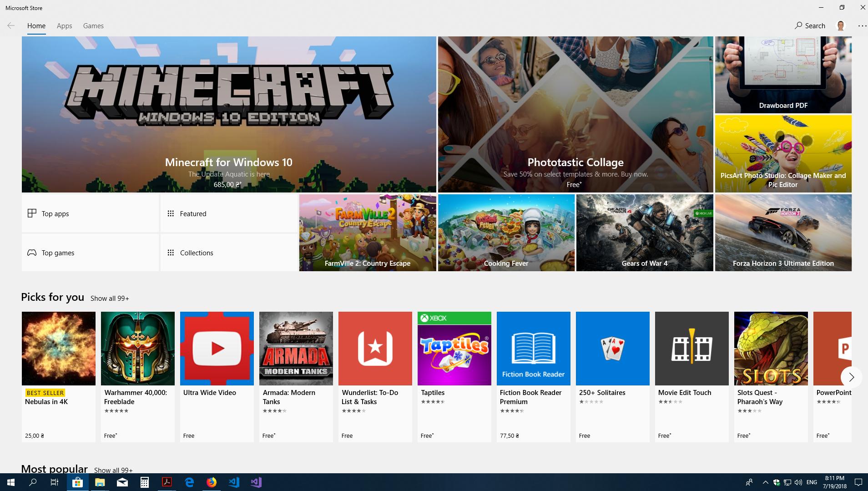The image size is (868, 491).
Task: Change the ENG input language
Action: click(x=812, y=482)
